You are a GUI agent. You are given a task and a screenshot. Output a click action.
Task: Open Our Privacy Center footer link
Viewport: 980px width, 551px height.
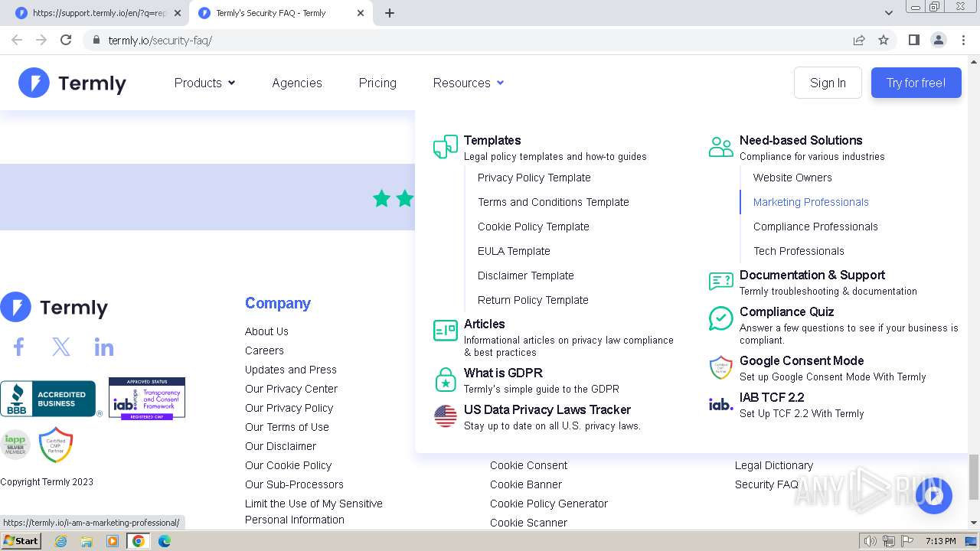(291, 389)
